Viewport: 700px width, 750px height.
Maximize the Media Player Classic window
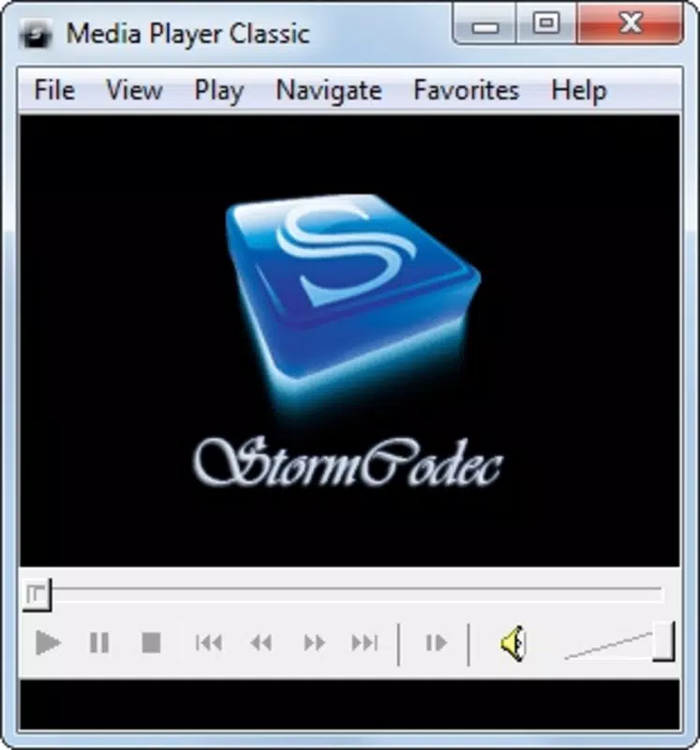[546, 23]
